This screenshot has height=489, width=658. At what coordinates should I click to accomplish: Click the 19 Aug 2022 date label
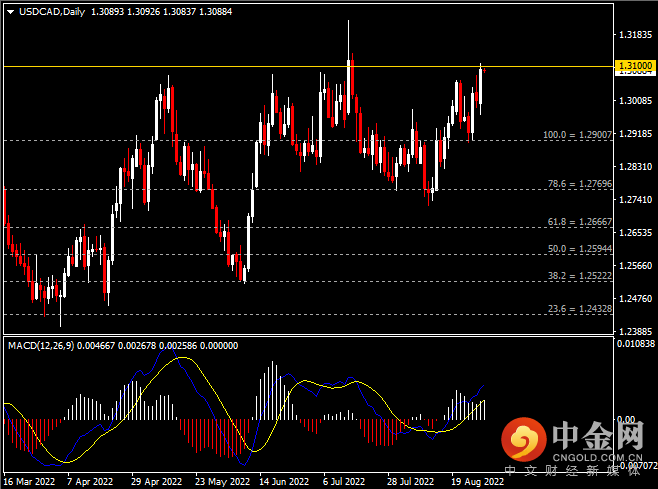(477, 481)
